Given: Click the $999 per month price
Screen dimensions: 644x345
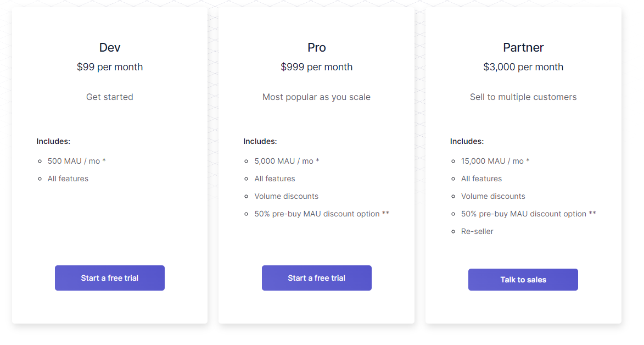Looking at the screenshot, I should point(317,67).
